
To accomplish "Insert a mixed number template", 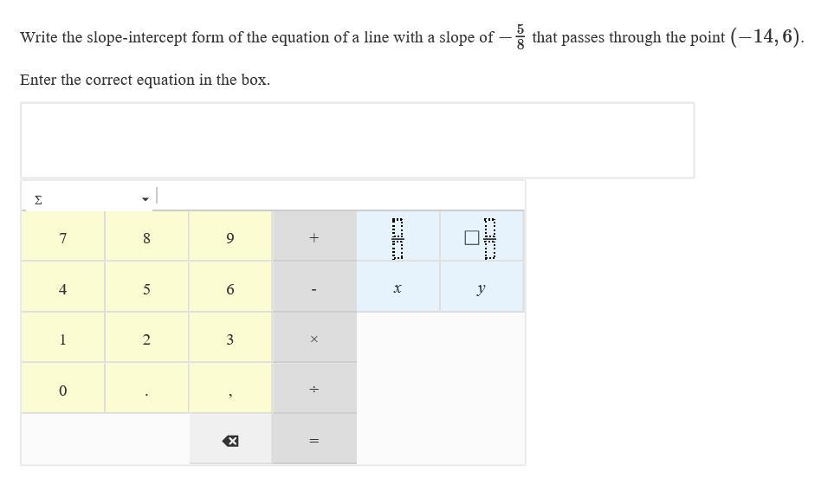I will pos(481,237).
